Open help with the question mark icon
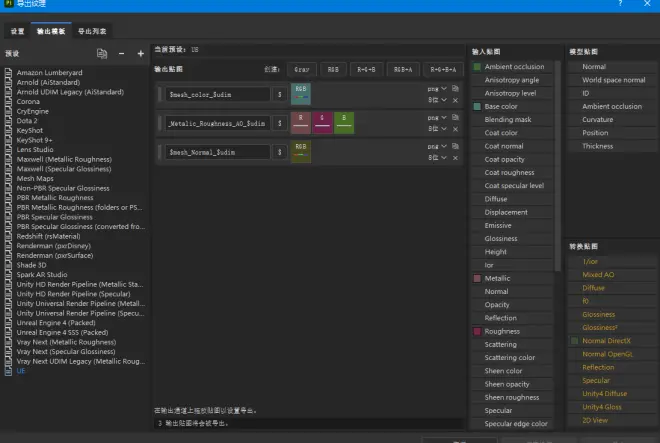The height and width of the screenshot is (443, 660). [620, 3]
